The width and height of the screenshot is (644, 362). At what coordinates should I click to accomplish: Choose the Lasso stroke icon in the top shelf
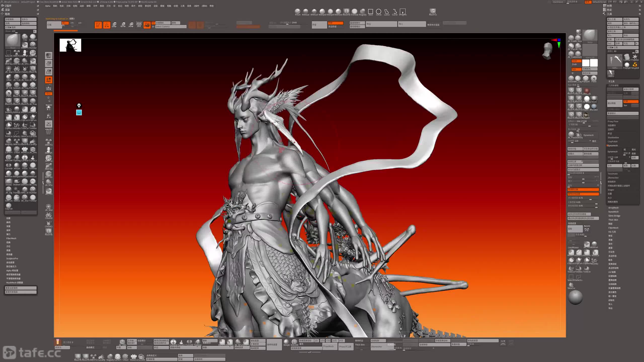[x=387, y=12]
